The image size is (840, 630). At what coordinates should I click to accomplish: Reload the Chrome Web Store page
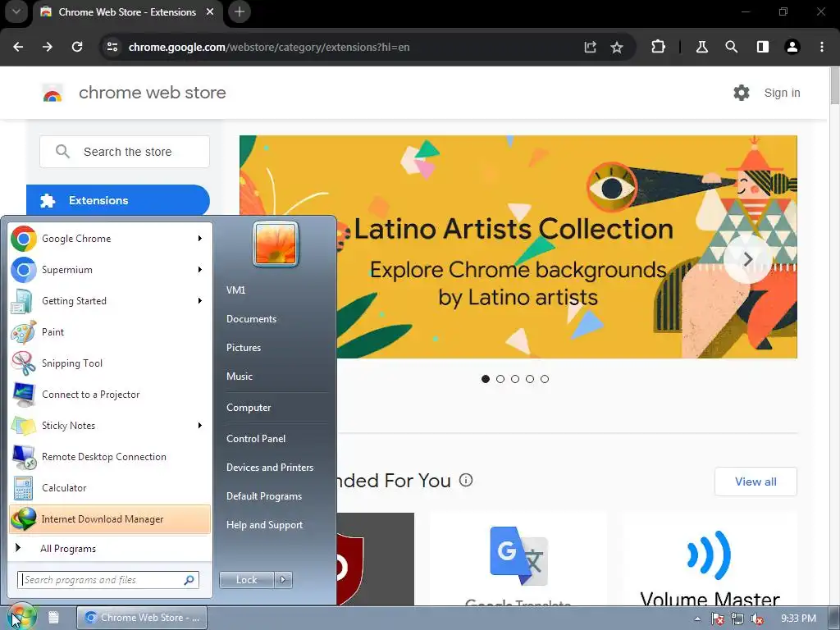pyautogui.click(x=77, y=47)
